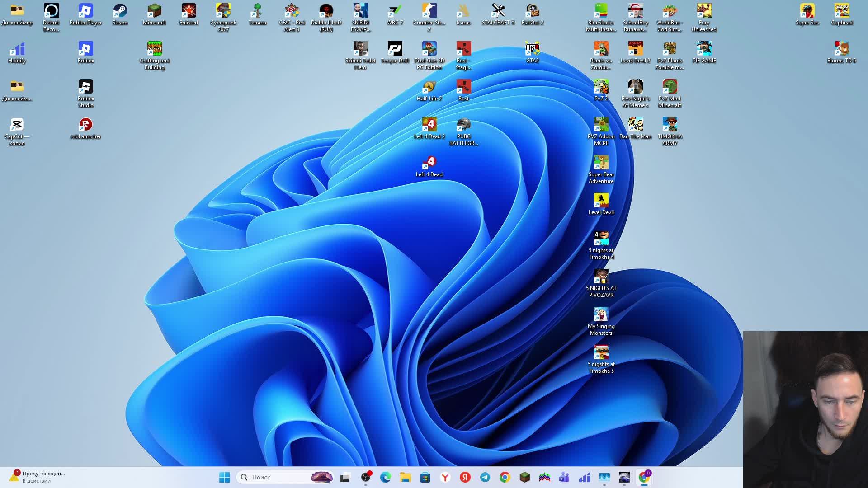Open Task View on the taskbar
The image size is (868, 488).
tap(345, 477)
